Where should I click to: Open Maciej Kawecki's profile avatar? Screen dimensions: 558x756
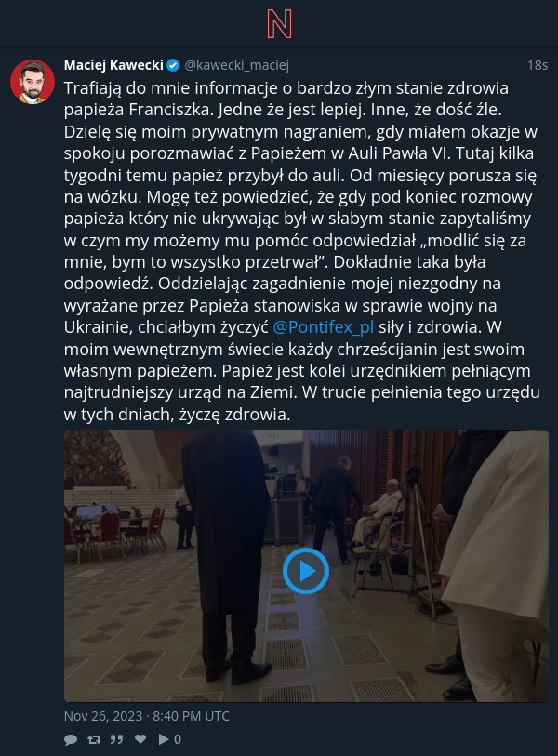pyautogui.click(x=33, y=82)
